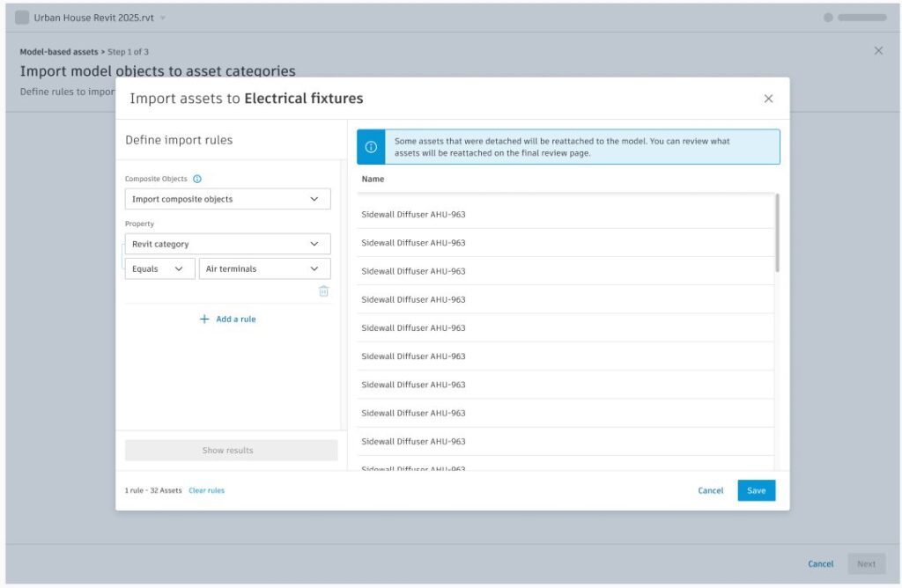
Task: Click the Clear rules link
Action: [206, 490]
